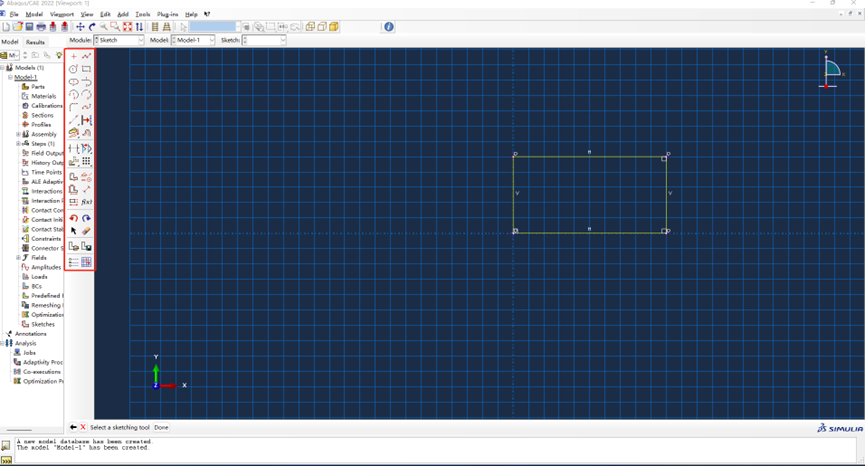Select the Create Ellipse tool
865x466 pixels.
point(73,82)
